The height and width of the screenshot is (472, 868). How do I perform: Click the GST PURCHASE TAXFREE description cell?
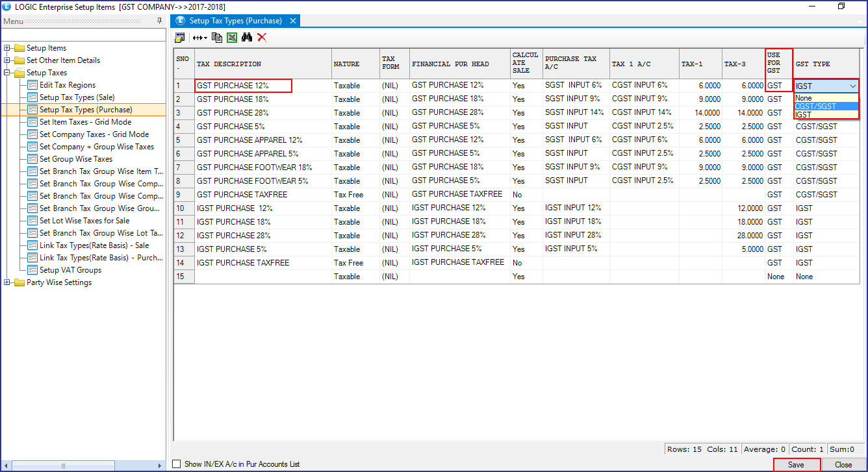pos(263,195)
